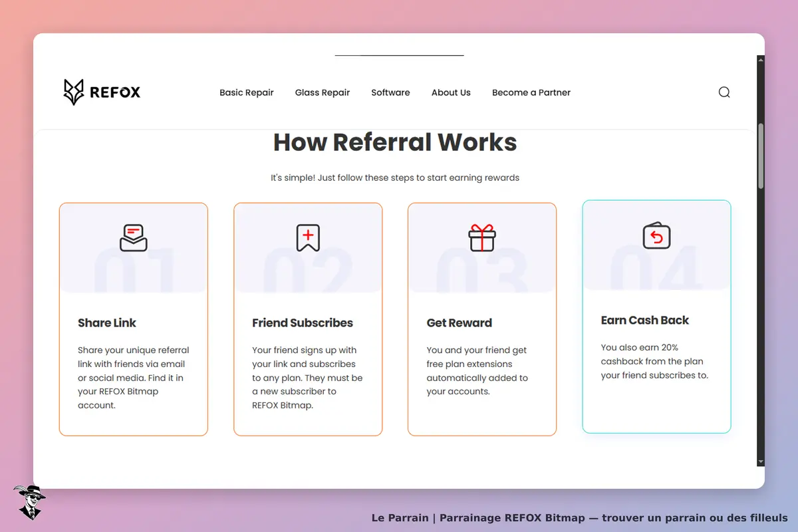Open Become a Partner page
Image resolution: width=798 pixels, height=532 pixels.
point(531,92)
